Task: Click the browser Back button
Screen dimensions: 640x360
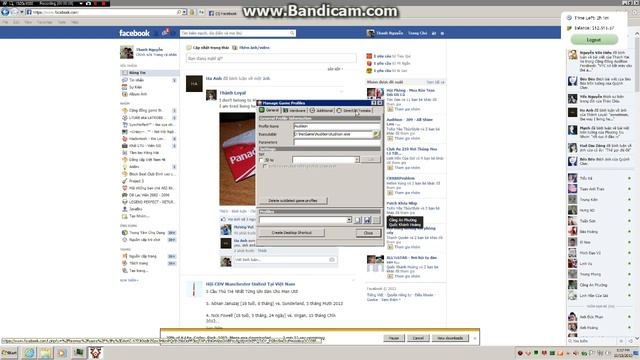Action: coord(5,12)
